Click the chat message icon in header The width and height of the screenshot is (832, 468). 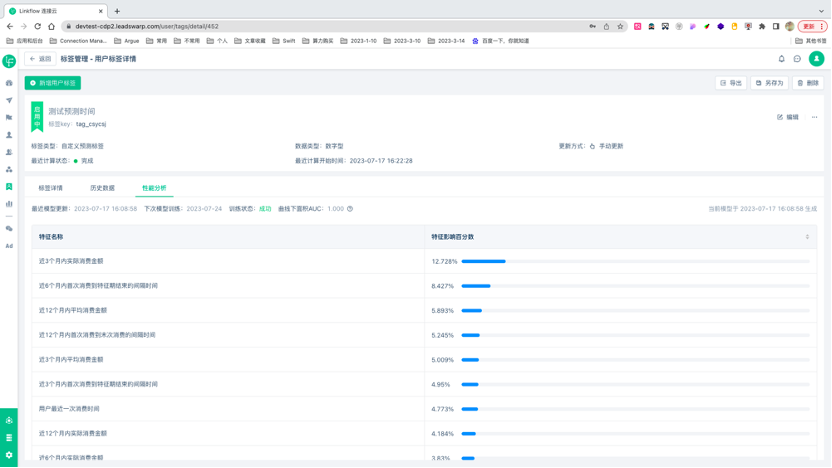coord(797,59)
